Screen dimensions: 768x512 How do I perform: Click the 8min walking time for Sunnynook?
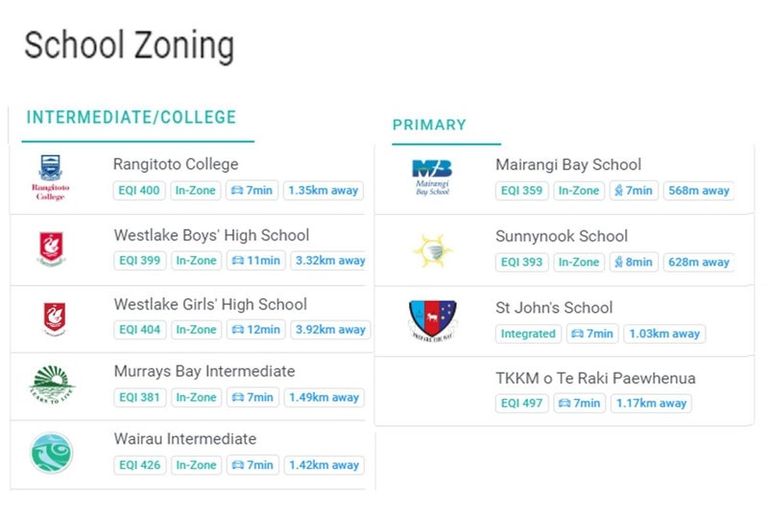[x=632, y=262]
